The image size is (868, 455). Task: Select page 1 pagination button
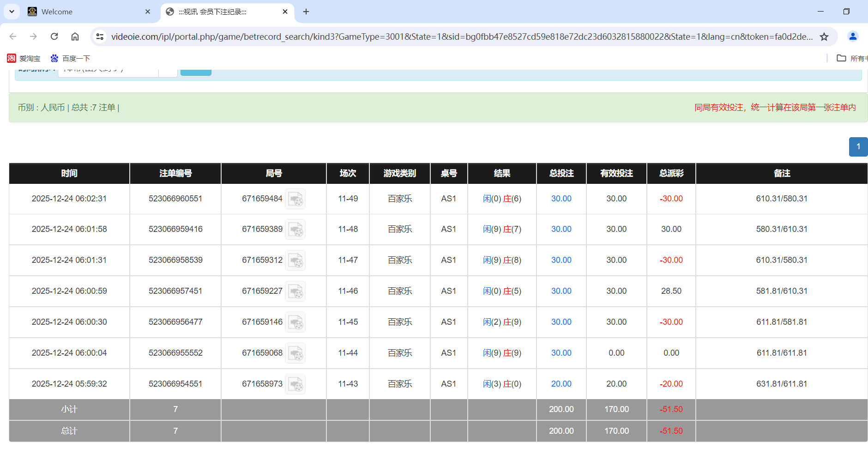858,146
